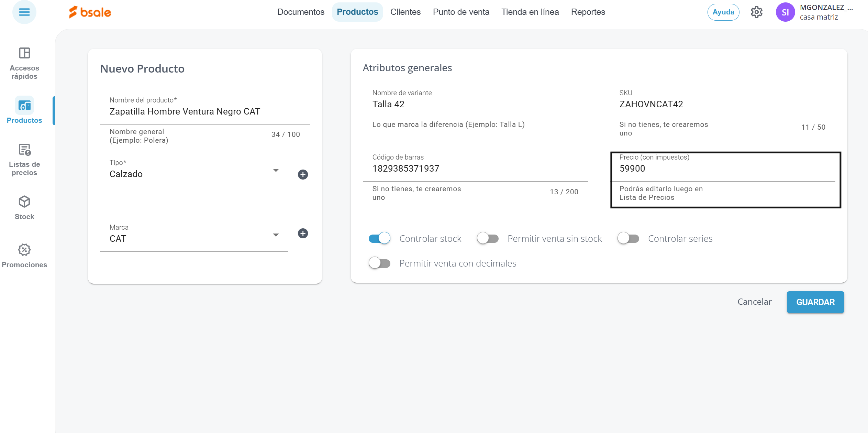The image size is (868, 433).
Task: Expand the Tipo Calzado dropdown
Action: [x=276, y=171]
